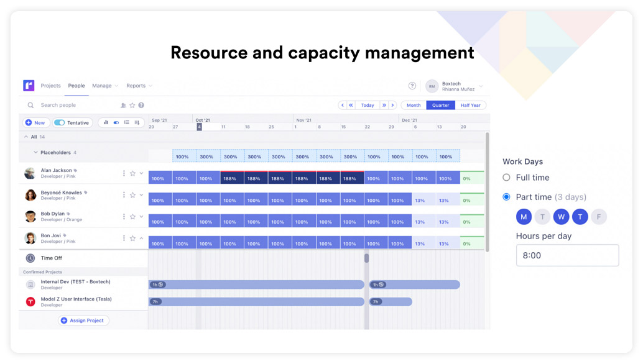Select the bar chart view icon

(x=106, y=123)
